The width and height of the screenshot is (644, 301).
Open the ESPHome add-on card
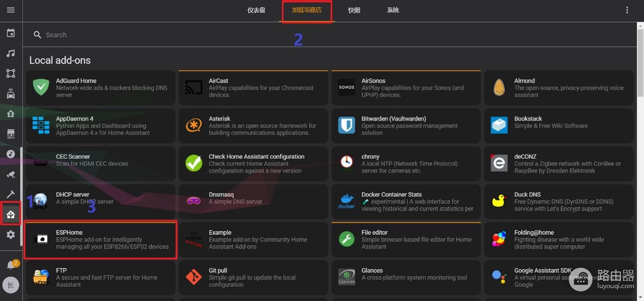pyautogui.click(x=101, y=239)
